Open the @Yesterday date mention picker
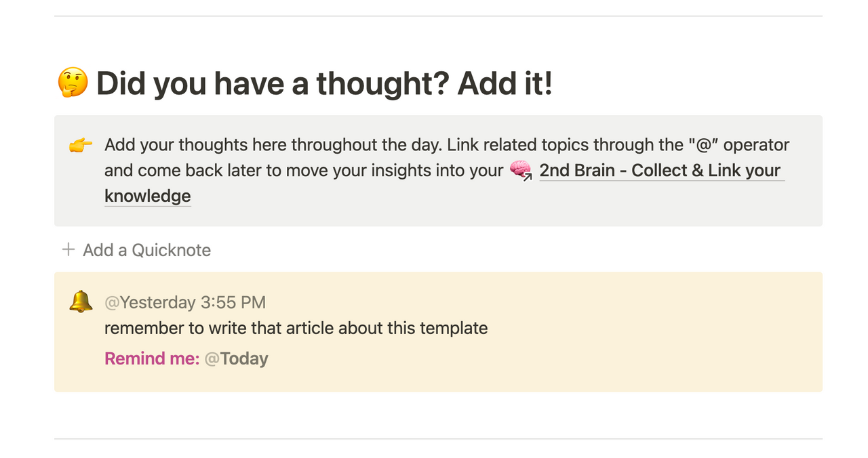This screenshot has width=868, height=458. (x=150, y=302)
